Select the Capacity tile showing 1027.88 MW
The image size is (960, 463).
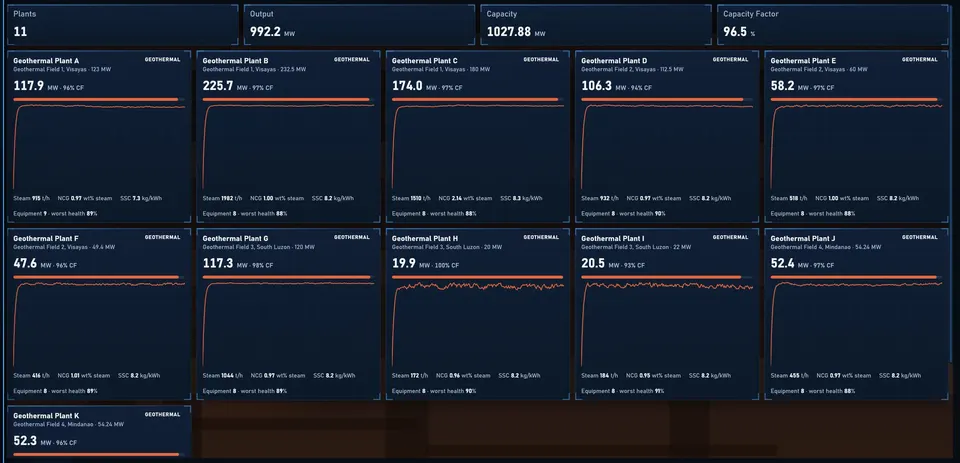point(596,24)
